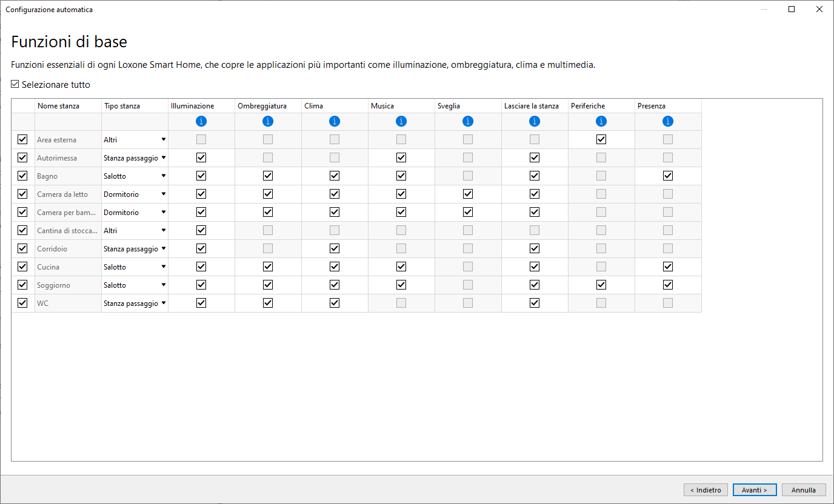
Task: Click the Sveglia info icon
Action: pyautogui.click(x=468, y=121)
